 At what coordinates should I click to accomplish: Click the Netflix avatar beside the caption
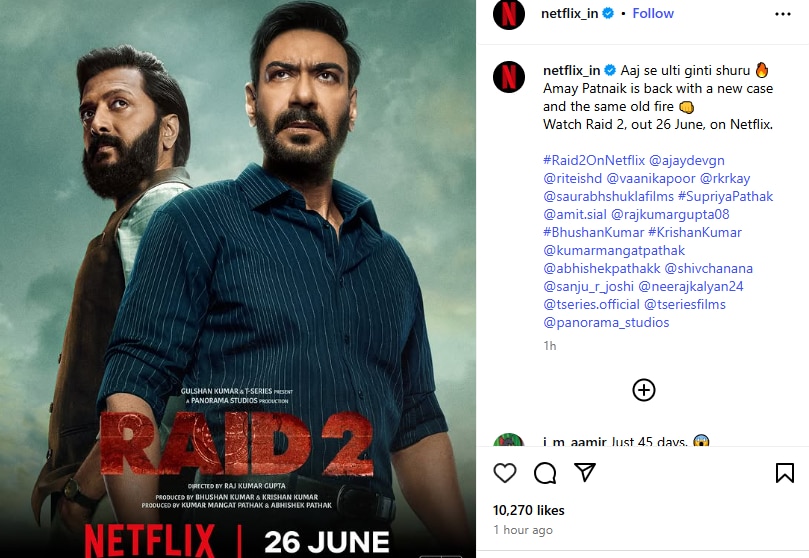coord(509,77)
